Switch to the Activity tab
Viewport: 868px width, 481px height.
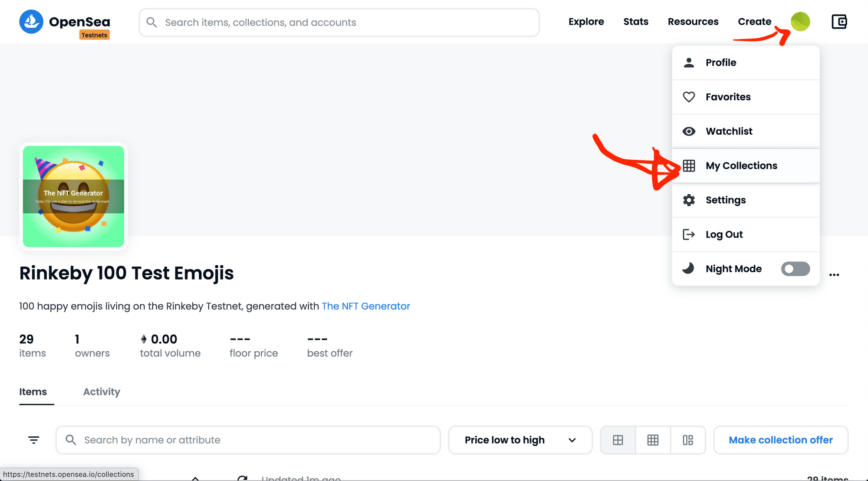pyautogui.click(x=101, y=392)
